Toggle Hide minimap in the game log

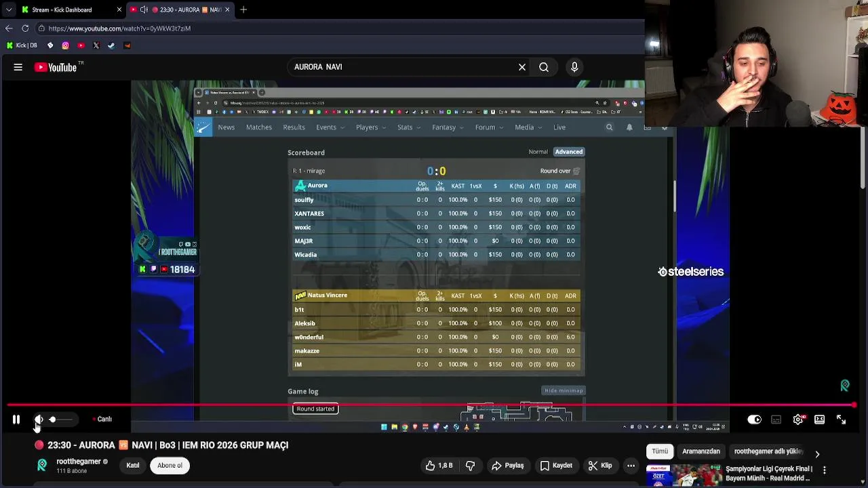pyautogui.click(x=564, y=391)
